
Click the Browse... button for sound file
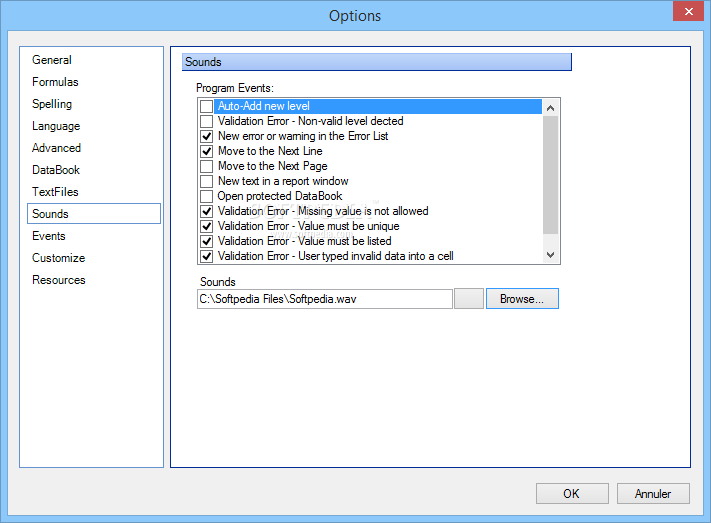(x=522, y=299)
